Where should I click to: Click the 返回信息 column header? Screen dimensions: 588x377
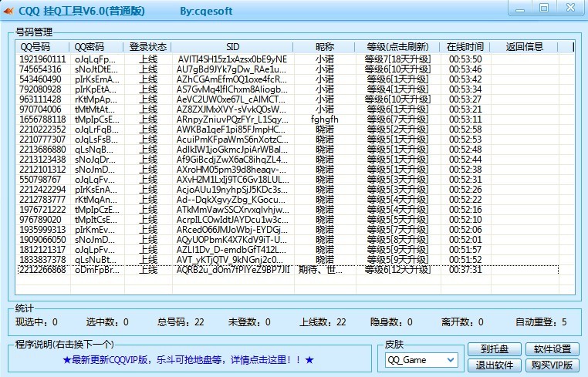[524, 47]
